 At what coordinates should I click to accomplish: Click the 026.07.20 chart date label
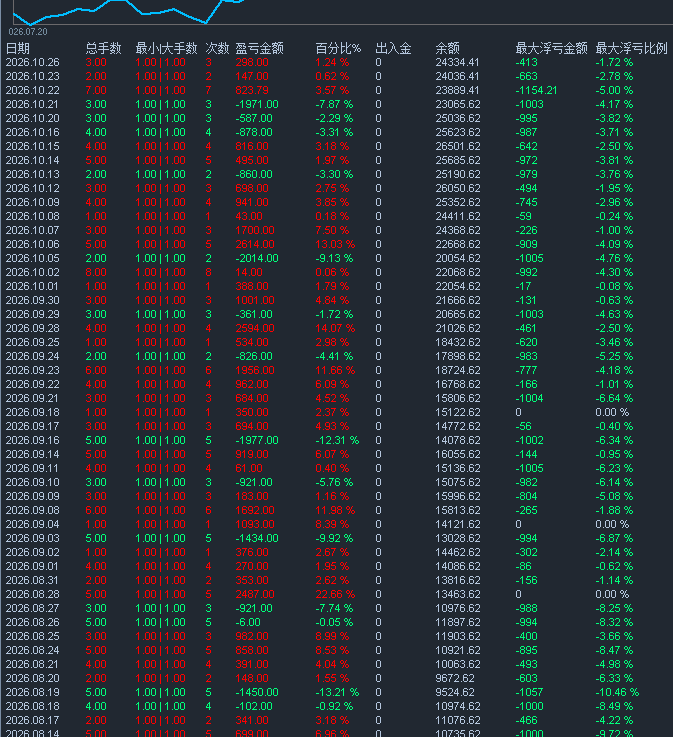[28, 32]
